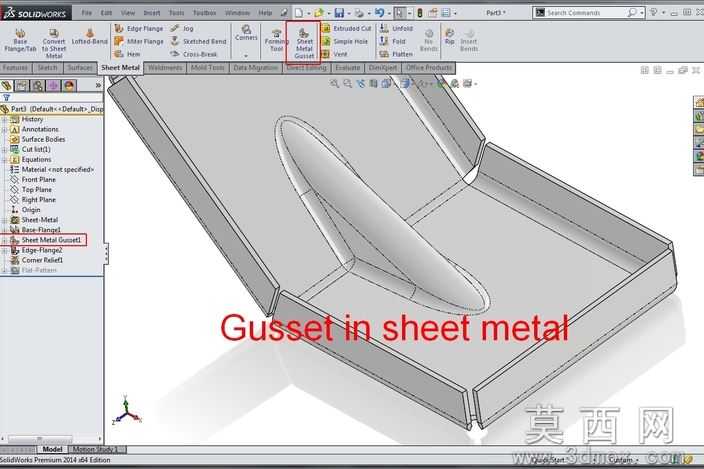This screenshot has width=704, height=469.
Task: Select the Model tab at bottom
Action: click(x=52, y=449)
